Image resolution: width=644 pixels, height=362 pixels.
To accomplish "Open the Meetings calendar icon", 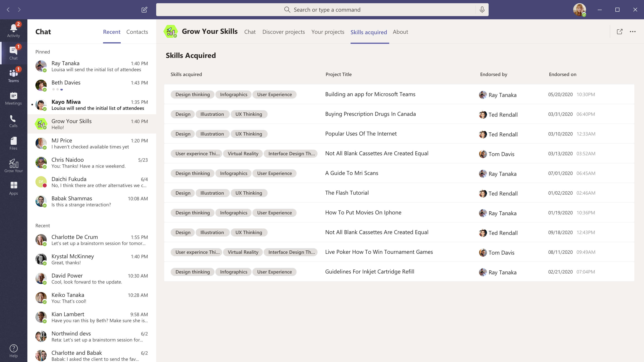I will tap(13, 98).
